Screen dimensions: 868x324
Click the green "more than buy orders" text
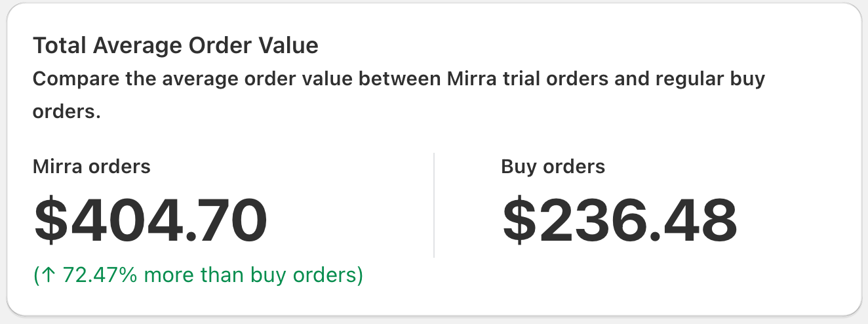[251, 275]
